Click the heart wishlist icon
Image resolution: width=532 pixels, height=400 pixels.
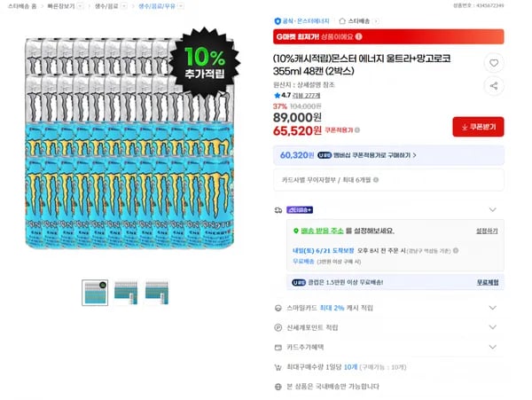(494, 63)
